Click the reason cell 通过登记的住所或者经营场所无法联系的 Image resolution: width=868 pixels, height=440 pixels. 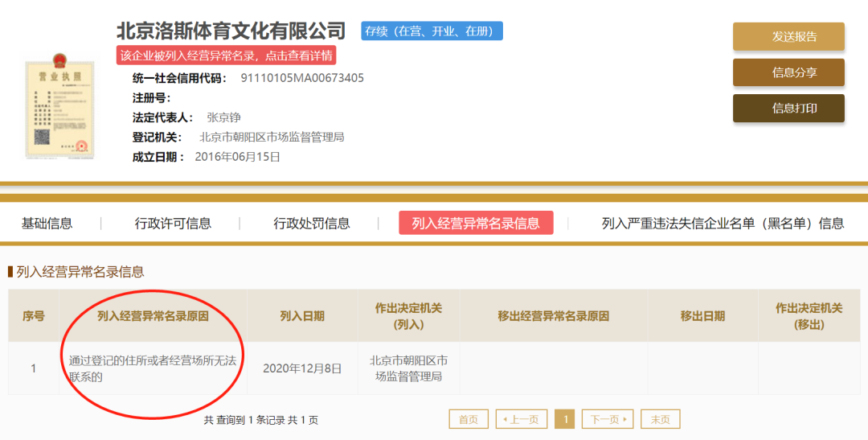coord(153,368)
